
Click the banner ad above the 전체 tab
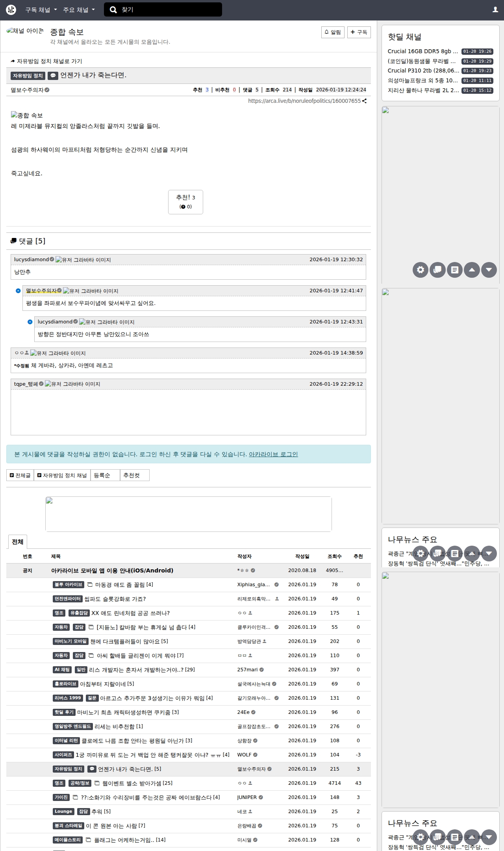tap(189, 514)
